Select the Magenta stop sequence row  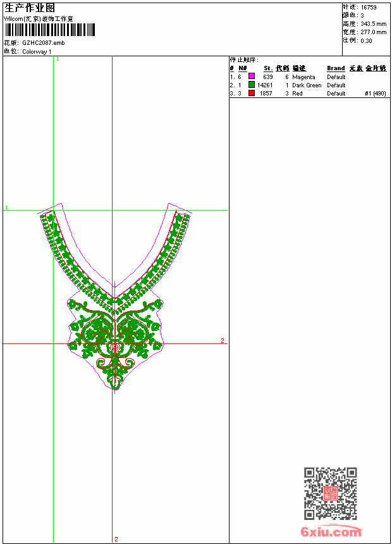pos(308,77)
